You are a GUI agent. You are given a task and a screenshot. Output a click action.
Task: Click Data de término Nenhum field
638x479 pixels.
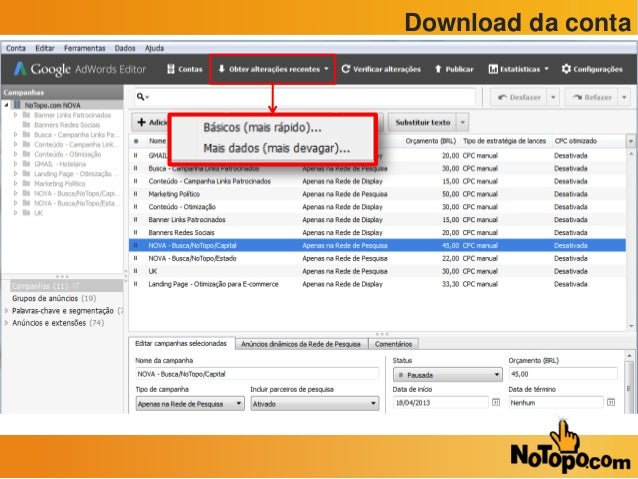556,402
